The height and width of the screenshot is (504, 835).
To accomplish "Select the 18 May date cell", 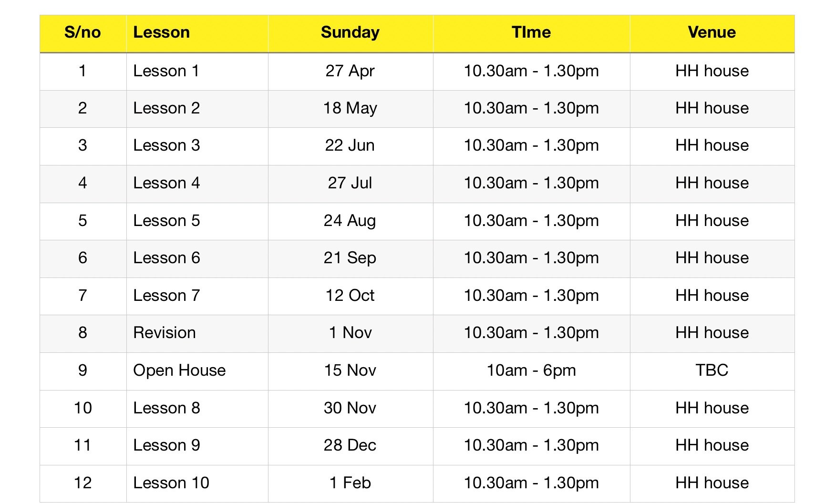I will 350,108.
